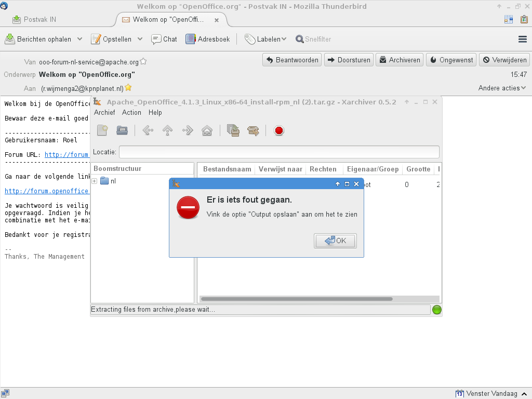The width and height of the screenshot is (532, 399).
Task: Click the red Stop button in Xarchiver toolbar
Action: coord(279,130)
